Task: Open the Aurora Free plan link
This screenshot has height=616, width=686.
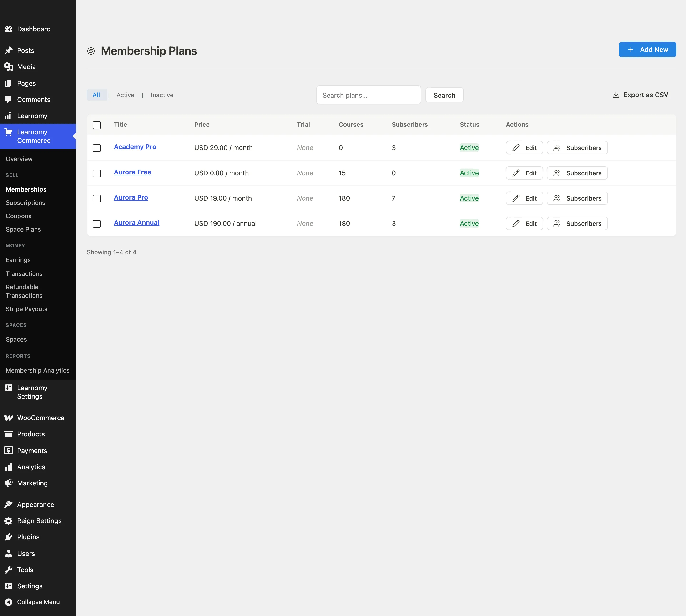Action: (x=133, y=172)
